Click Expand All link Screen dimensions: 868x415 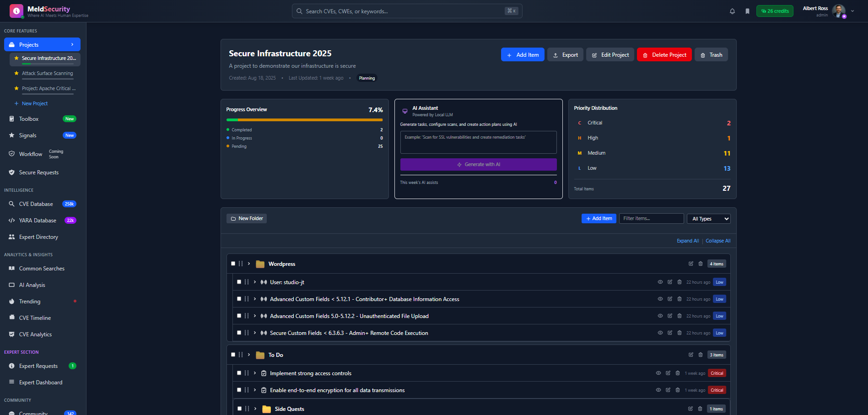[688, 241]
